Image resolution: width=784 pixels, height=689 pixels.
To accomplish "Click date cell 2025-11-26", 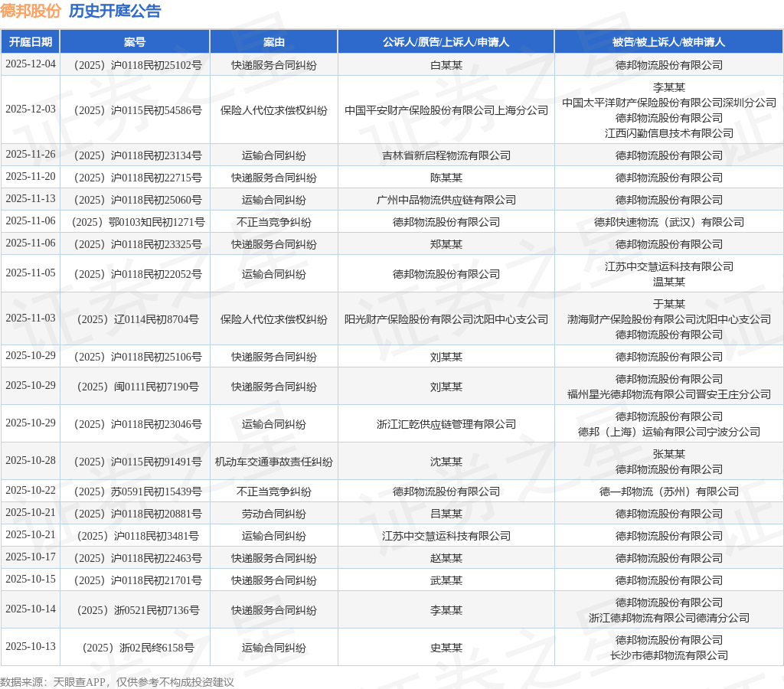I will 31,154.
